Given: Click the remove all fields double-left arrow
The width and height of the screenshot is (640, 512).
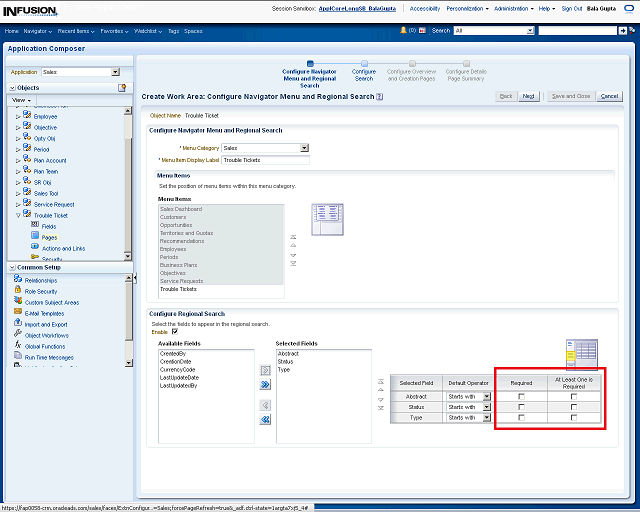Looking at the screenshot, I should (x=266, y=420).
